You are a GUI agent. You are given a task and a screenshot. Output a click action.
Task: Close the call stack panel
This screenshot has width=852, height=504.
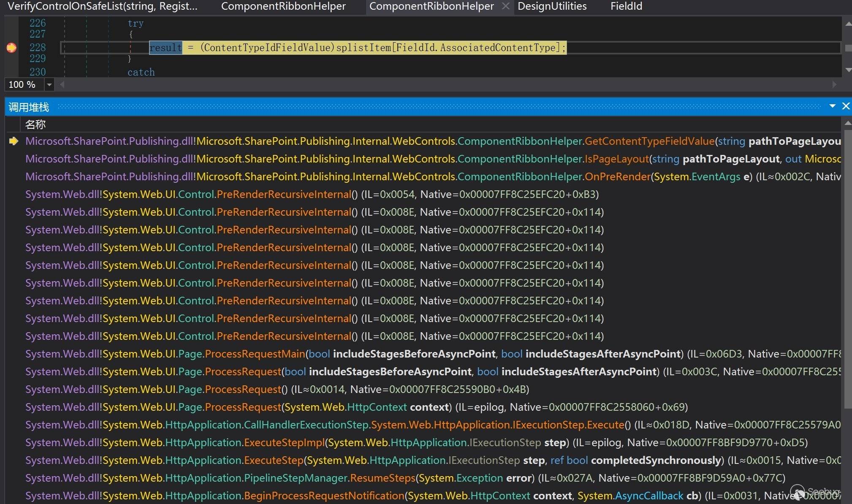tap(846, 106)
